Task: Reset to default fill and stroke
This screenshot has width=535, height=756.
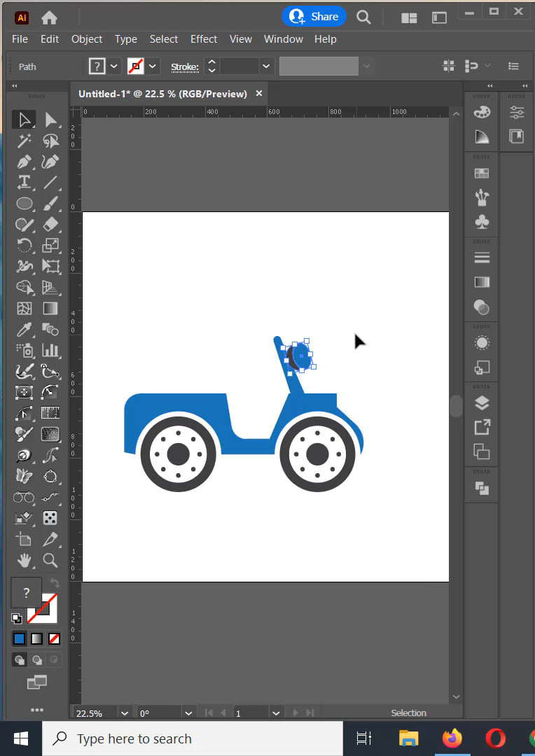Action: 16,618
